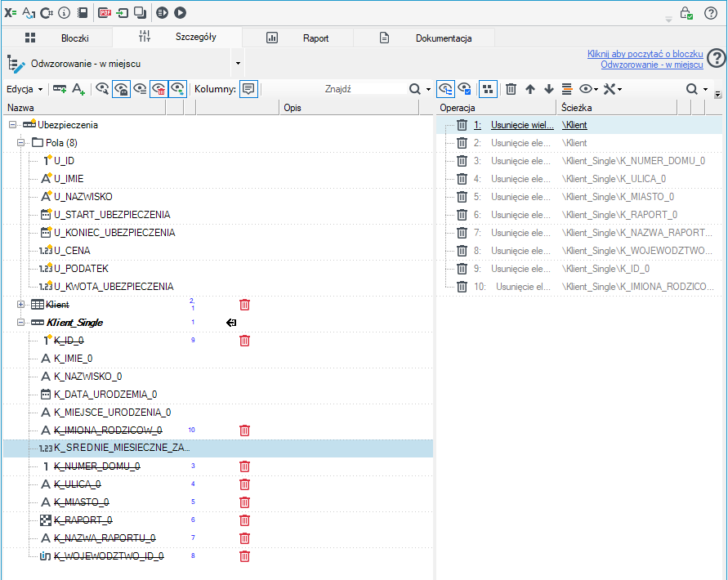Click the run play icon in top toolbar
Viewport: 728px width, 580px height.
pos(180,12)
